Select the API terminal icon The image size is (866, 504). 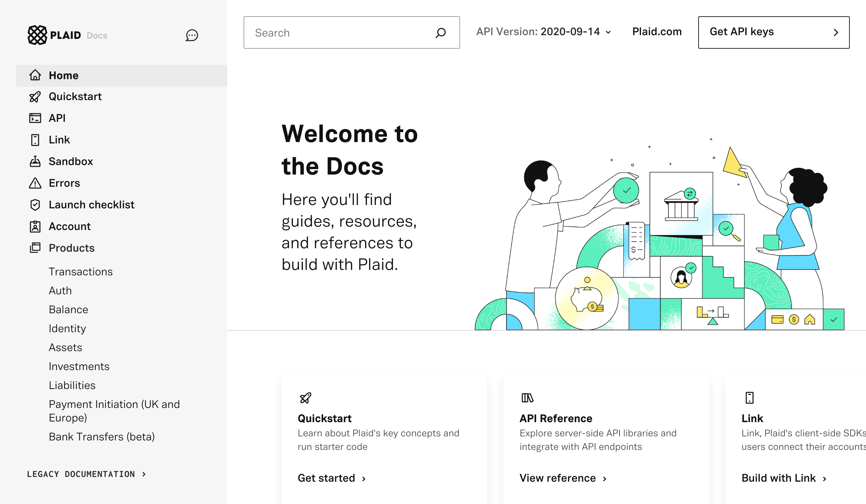click(36, 118)
